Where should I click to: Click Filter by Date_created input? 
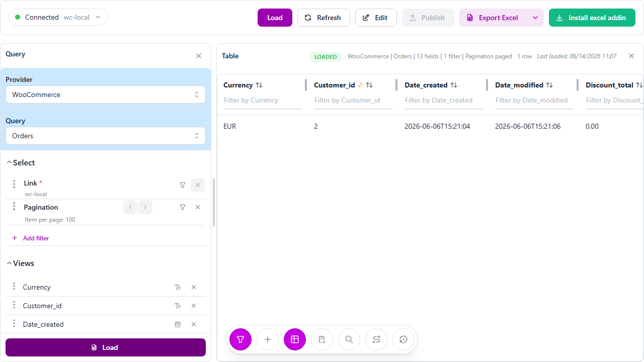[x=444, y=100]
